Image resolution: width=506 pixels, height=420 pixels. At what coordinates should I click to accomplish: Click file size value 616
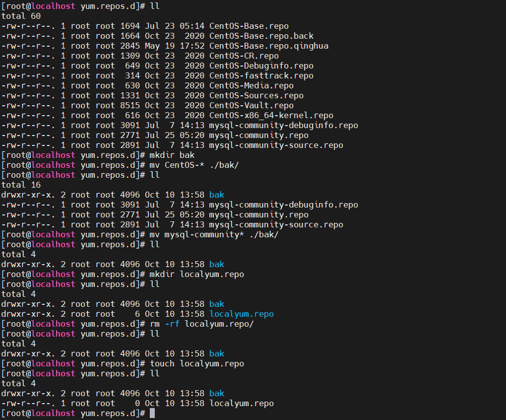132,115
